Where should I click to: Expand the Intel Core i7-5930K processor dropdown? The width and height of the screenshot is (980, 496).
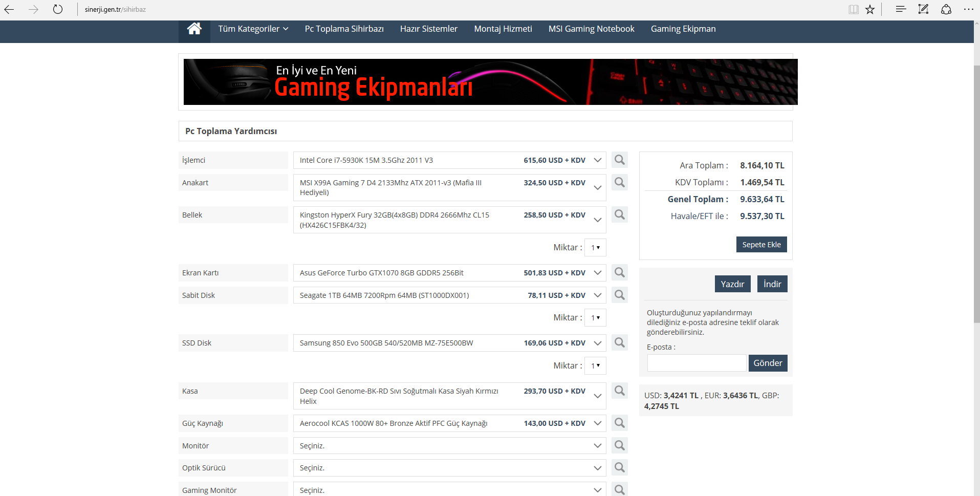pos(449,160)
